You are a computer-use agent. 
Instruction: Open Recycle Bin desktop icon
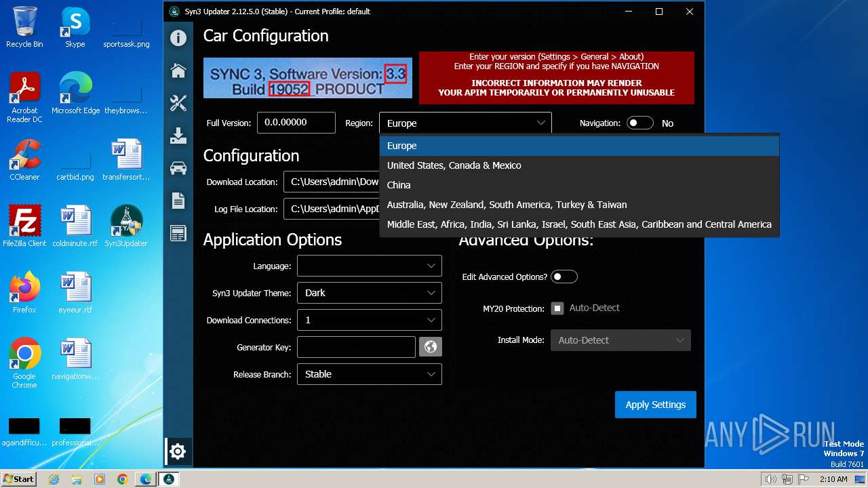[24, 27]
